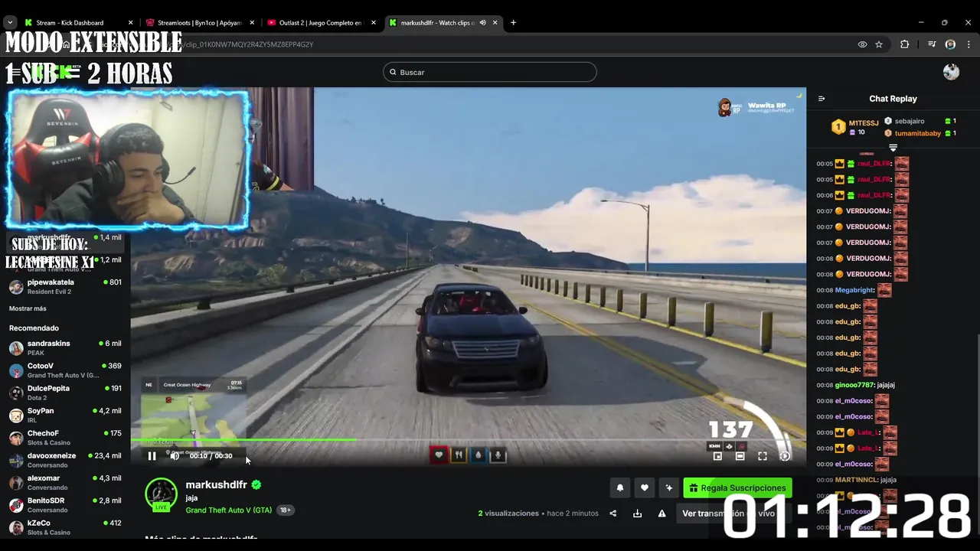The height and width of the screenshot is (551, 980).
Task: Toggle notification bell for markushdlfr
Action: [620, 487]
